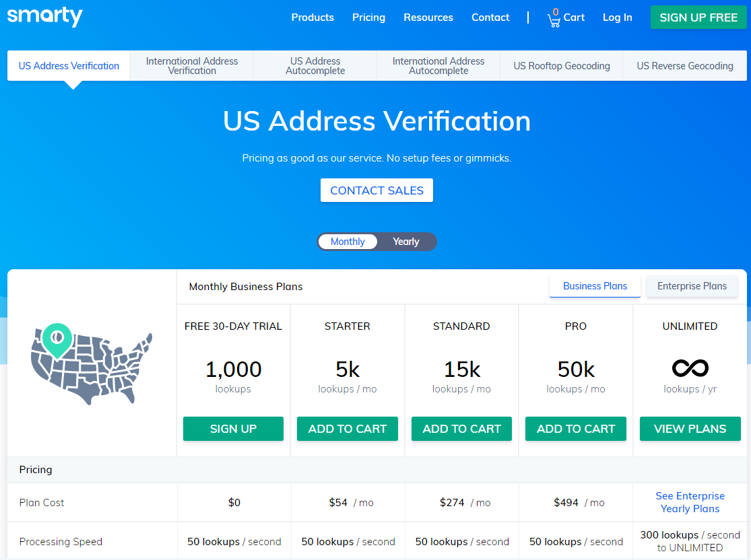The height and width of the screenshot is (560, 751).
Task: Switch billing toggle to Yearly
Action: [x=406, y=242]
